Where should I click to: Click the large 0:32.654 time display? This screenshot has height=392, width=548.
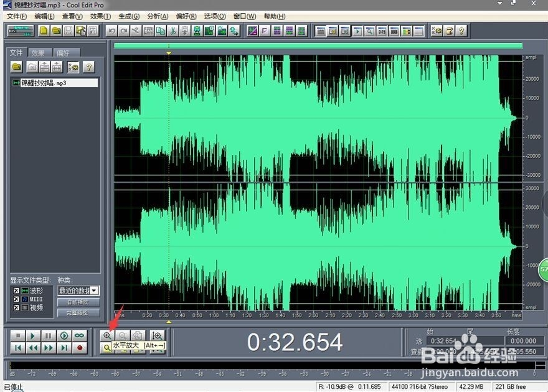(x=295, y=342)
